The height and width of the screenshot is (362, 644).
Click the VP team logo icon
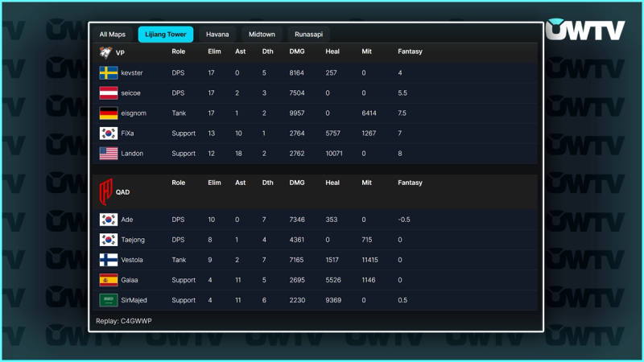pyautogui.click(x=105, y=52)
